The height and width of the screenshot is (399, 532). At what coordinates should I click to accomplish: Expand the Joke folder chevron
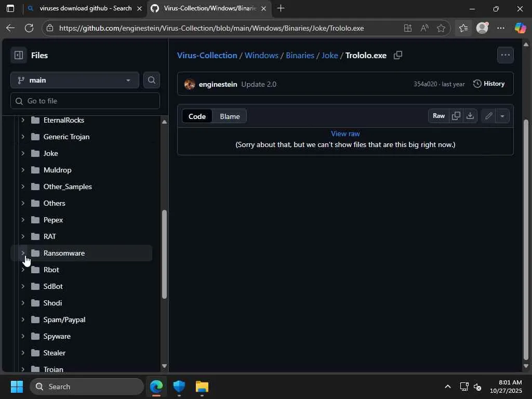click(23, 153)
